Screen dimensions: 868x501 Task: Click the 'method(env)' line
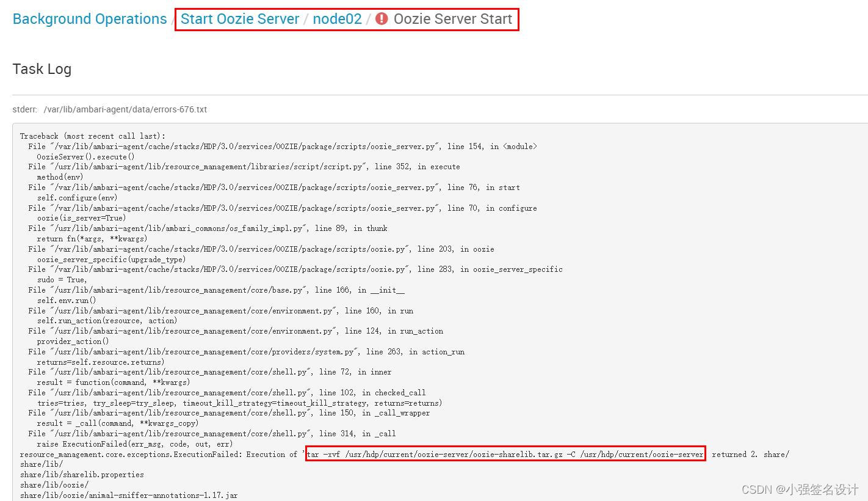click(60, 177)
